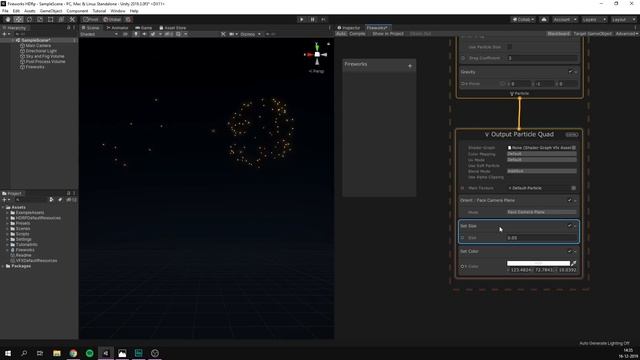This screenshot has height=360, width=640.
Task: Open the File menu
Action: tap(5, 11)
